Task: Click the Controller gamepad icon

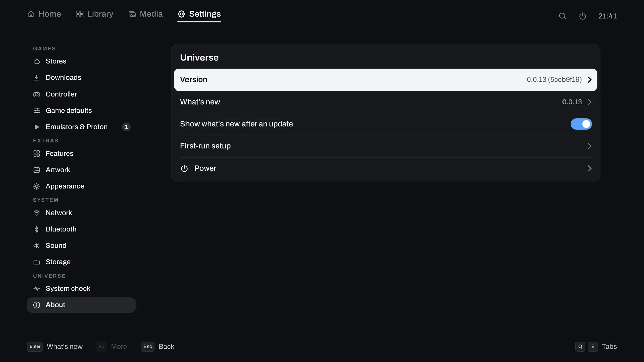Action: [x=37, y=94]
